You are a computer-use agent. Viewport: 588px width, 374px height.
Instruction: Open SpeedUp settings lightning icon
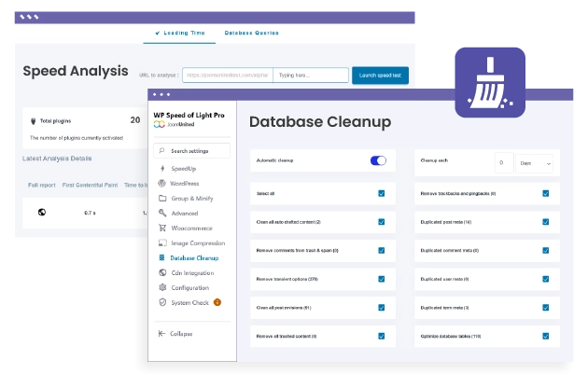tap(162, 169)
